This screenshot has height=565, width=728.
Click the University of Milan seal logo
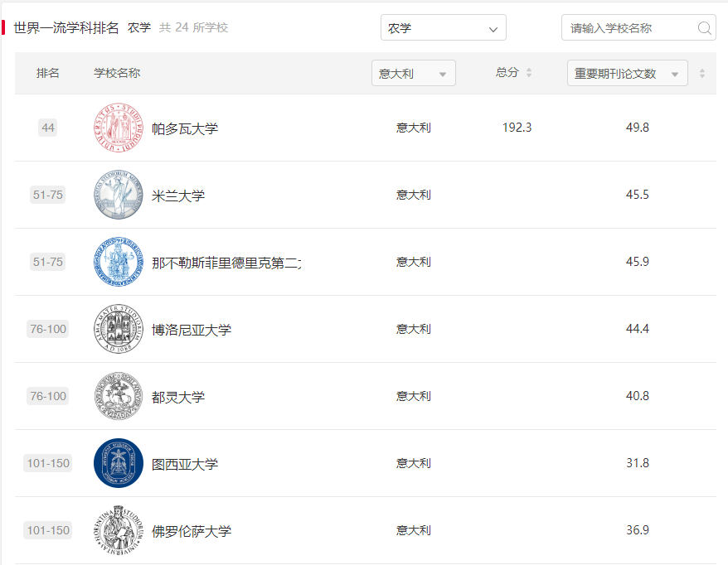118,195
